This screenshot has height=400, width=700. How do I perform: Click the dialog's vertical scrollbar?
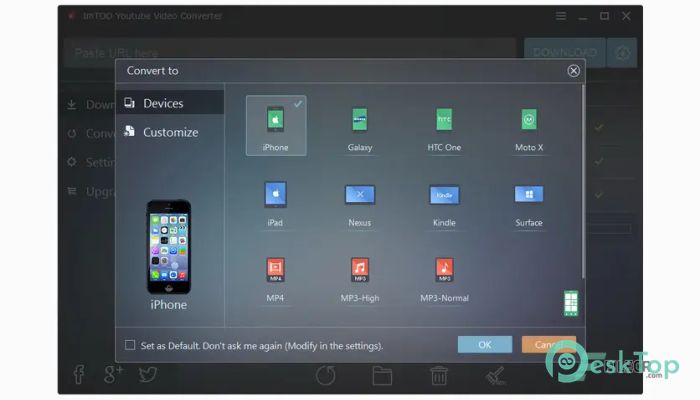[583, 181]
